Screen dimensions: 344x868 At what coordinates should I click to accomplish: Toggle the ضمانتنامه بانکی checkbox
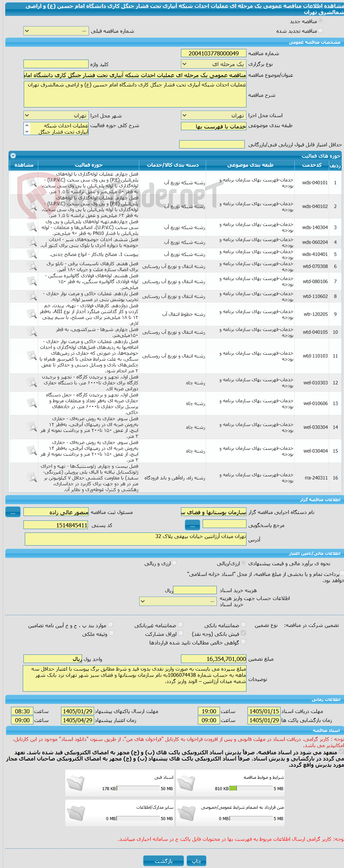243,624
